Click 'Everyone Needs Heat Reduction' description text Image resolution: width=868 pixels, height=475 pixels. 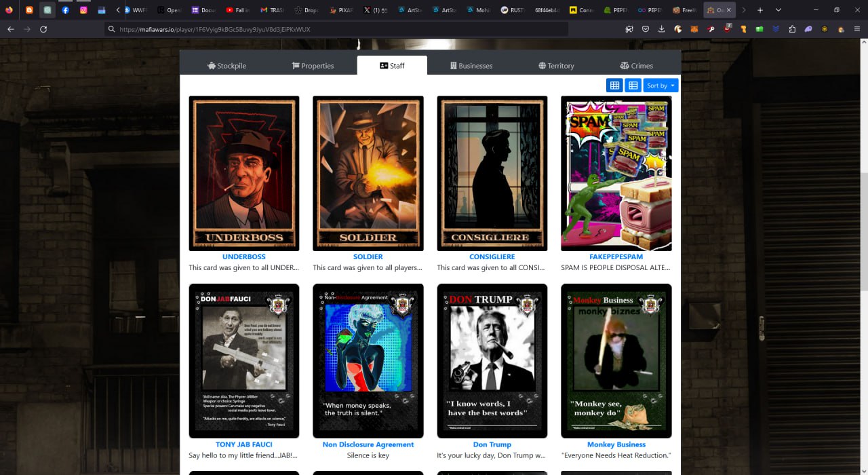pos(616,455)
